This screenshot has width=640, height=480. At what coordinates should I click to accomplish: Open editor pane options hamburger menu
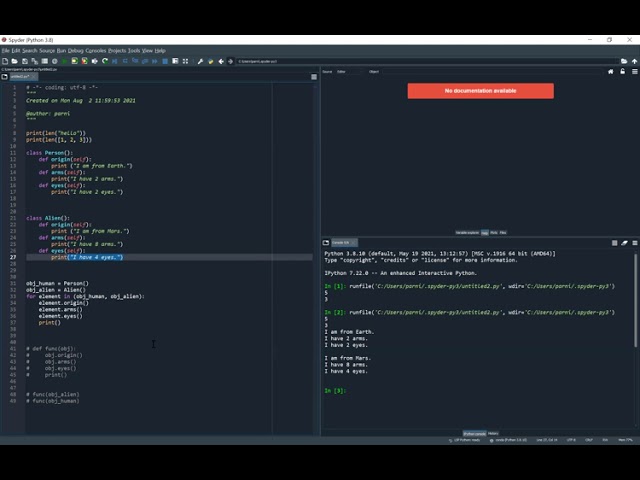tap(314, 77)
